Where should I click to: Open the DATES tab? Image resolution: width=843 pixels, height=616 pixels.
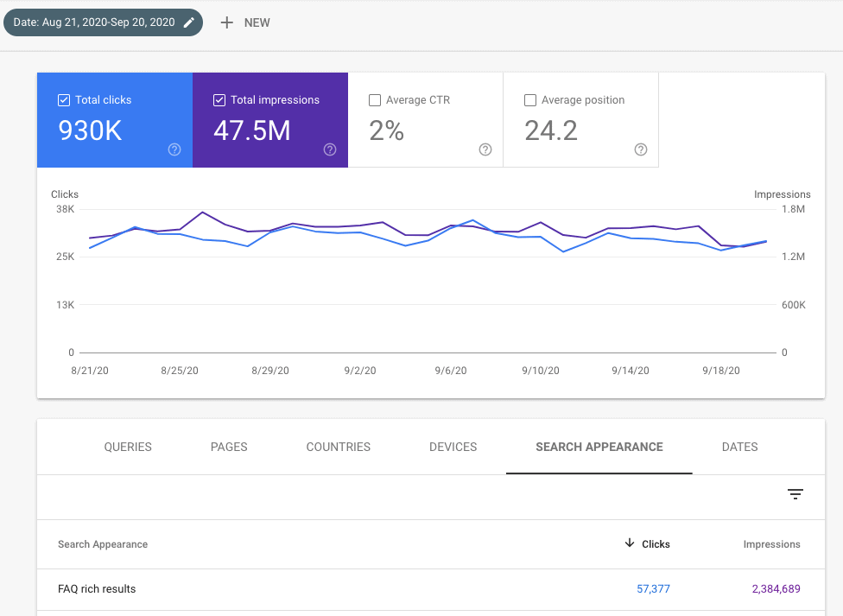(x=739, y=447)
